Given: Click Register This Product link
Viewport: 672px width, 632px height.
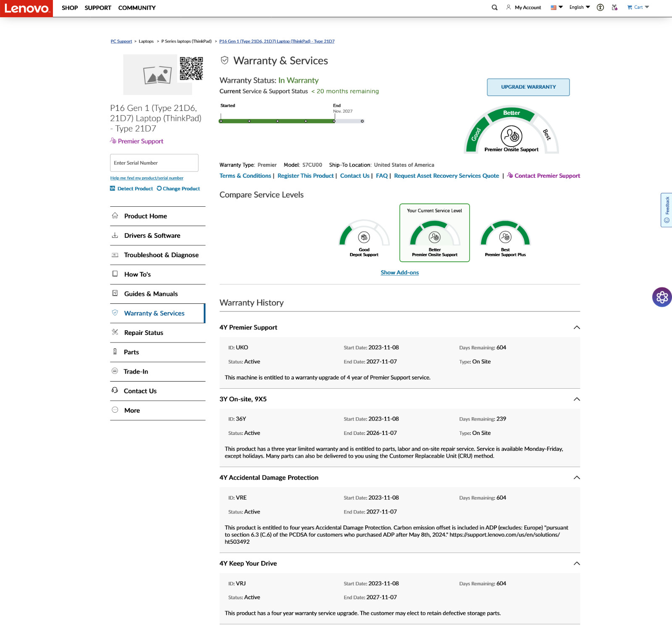Looking at the screenshot, I should [x=306, y=176].
